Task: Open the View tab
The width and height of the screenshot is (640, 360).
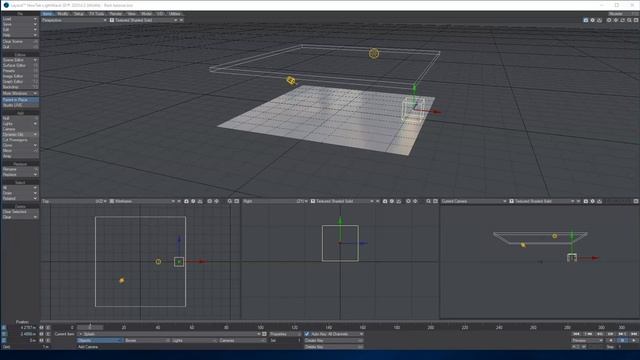Action: 131,13
